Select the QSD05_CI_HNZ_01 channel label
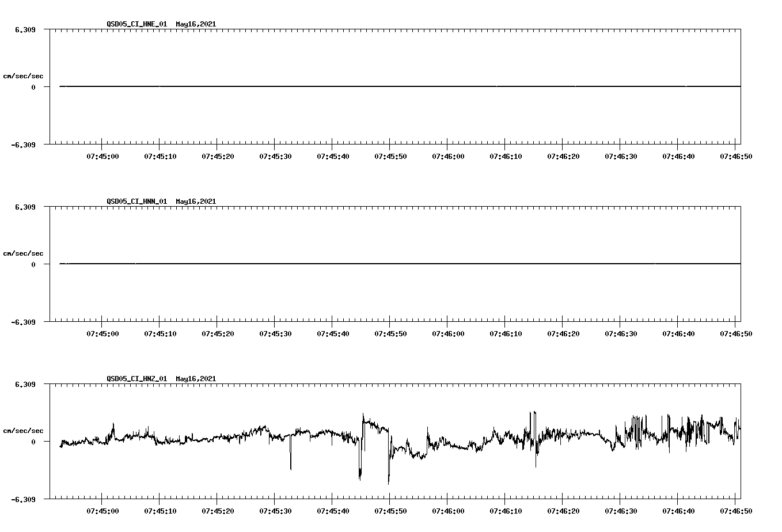This screenshot has height=532, width=782. (x=136, y=379)
